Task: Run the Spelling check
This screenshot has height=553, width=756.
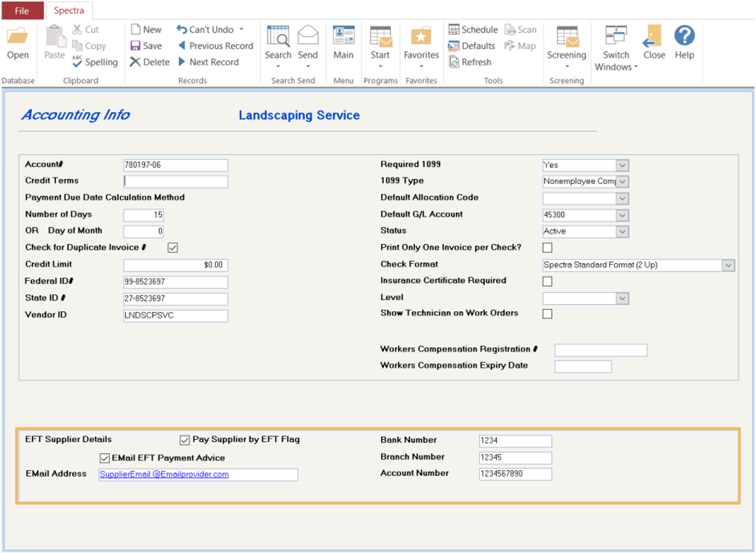Action: pos(95,62)
